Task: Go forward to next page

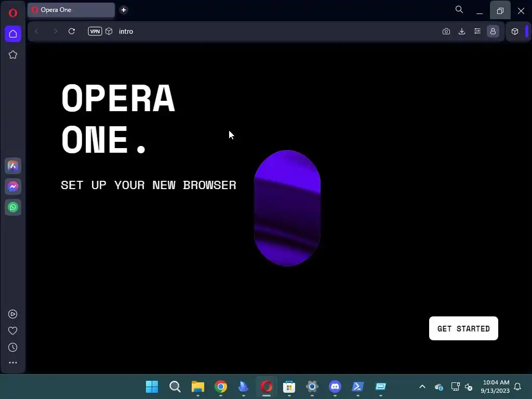Action: click(x=55, y=31)
